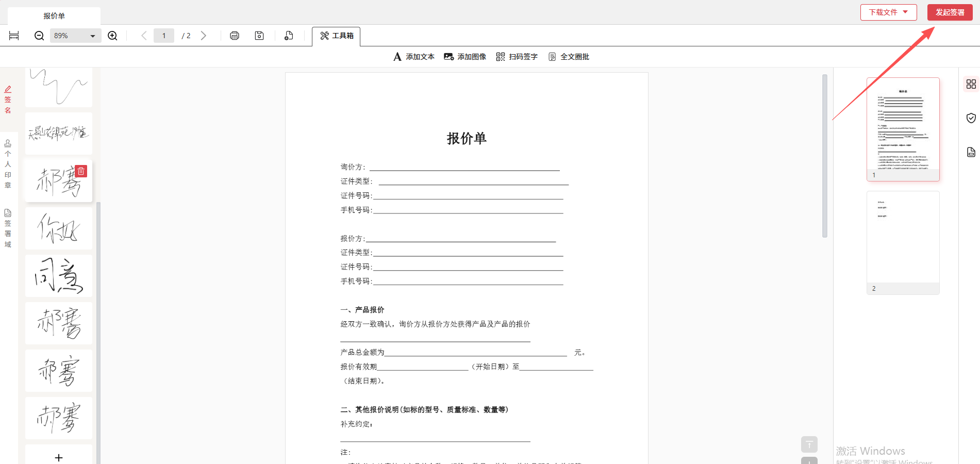This screenshot has height=464, width=980.
Task: Switch to the 签署域 sidebar tab
Action: [x=8, y=228]
